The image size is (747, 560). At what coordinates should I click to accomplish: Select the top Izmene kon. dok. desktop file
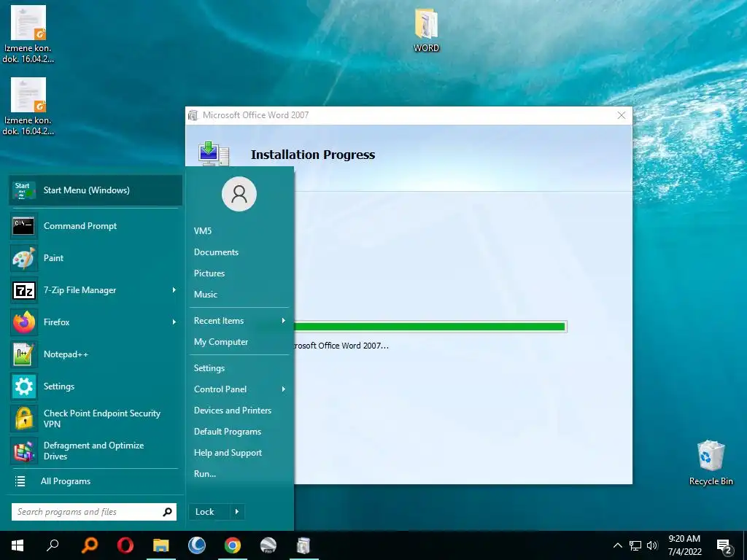point(28,34)
